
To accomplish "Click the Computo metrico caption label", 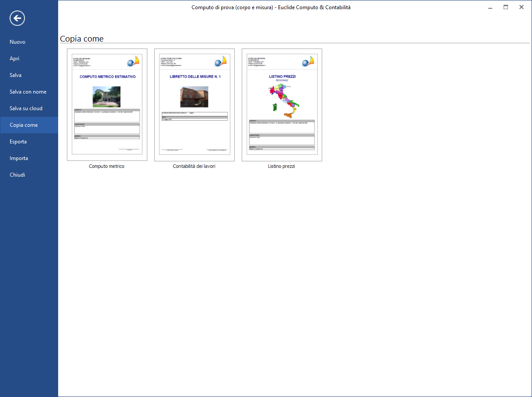I will (x=107, y=166).
